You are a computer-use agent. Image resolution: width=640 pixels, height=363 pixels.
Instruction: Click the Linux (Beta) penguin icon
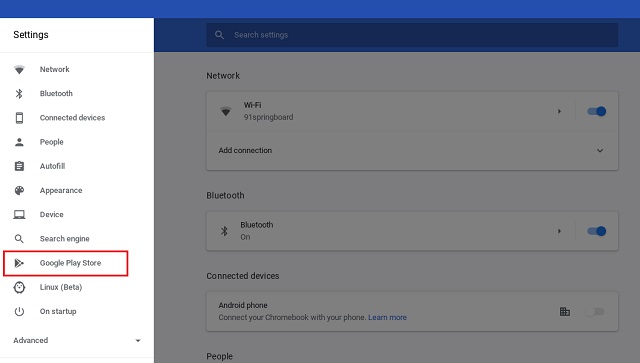click(x=19, y=287)
